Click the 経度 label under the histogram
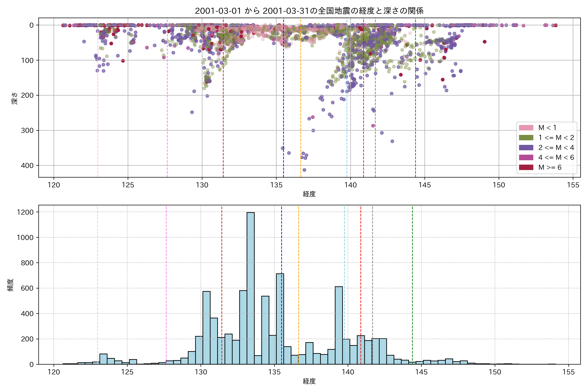 point(309,381)
